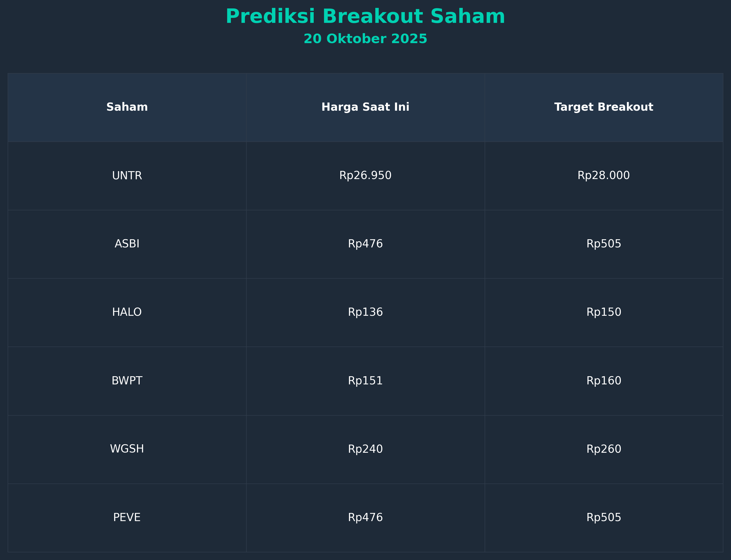Click the "Prediksi Breakout Saham" title
Image resolution: width=731 pixels, height=560 pixels.
click(x=365, y=17)
